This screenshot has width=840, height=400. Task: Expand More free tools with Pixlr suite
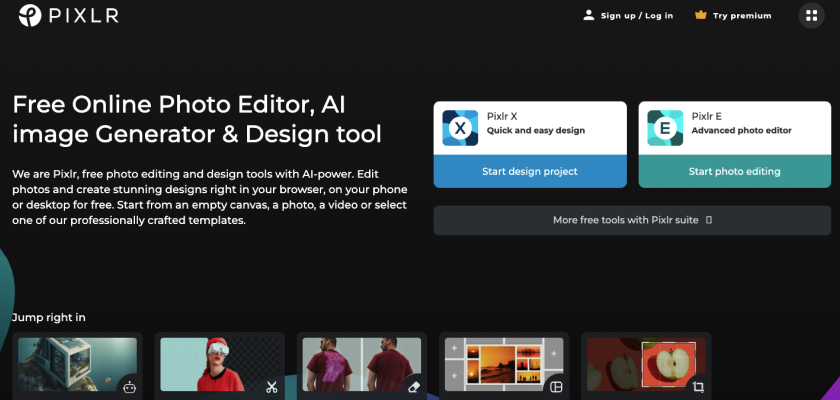632,220
